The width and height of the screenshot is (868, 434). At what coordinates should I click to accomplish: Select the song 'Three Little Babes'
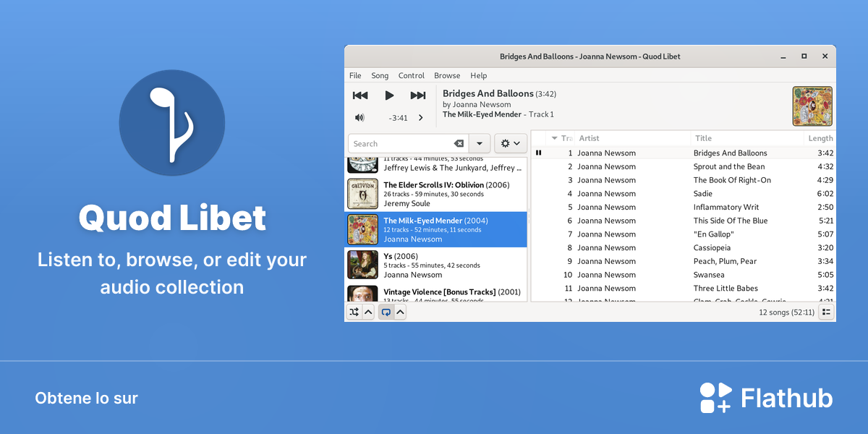(726, 288)
